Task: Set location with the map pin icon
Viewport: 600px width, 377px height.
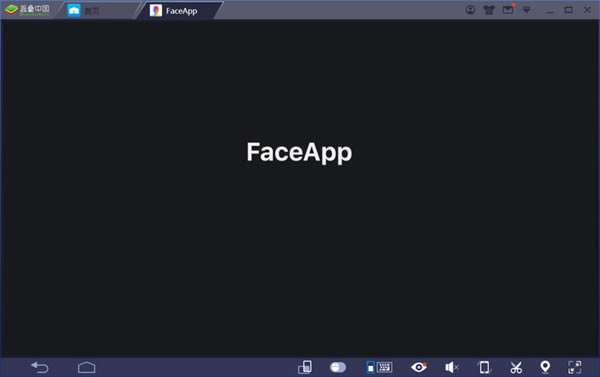Action: [545, 367]
